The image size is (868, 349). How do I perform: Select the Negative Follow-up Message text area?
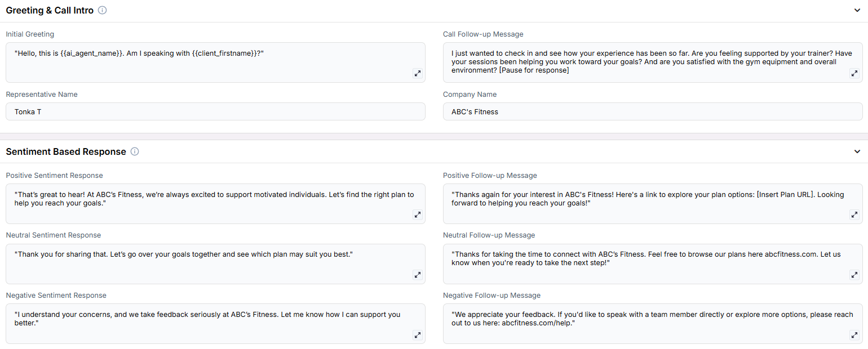pos(653,324)
